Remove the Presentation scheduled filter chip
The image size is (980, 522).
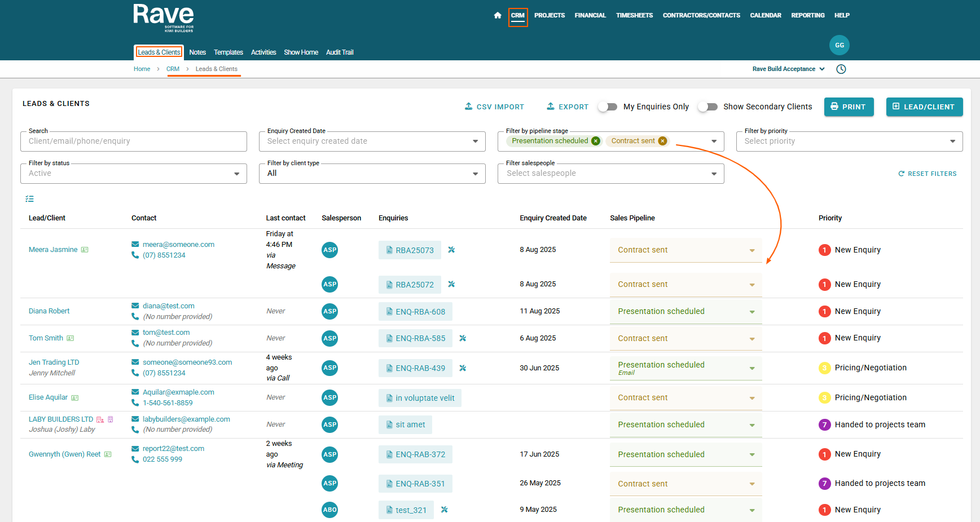tap(595, 141)
